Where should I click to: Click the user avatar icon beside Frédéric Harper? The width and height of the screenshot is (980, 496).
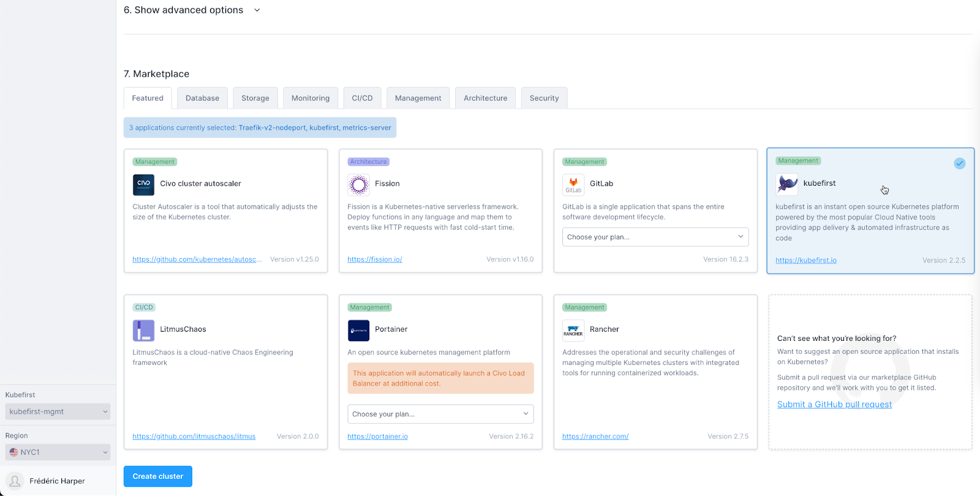point(15,481)
